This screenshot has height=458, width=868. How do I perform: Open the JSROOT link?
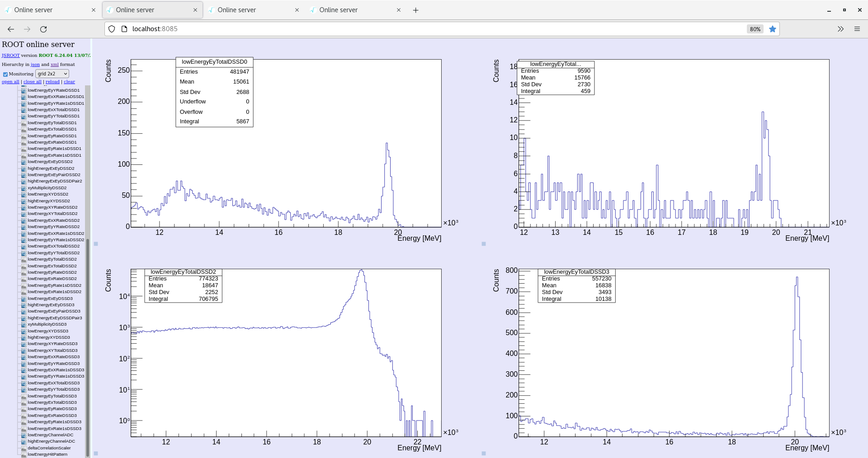pos(10,56)
